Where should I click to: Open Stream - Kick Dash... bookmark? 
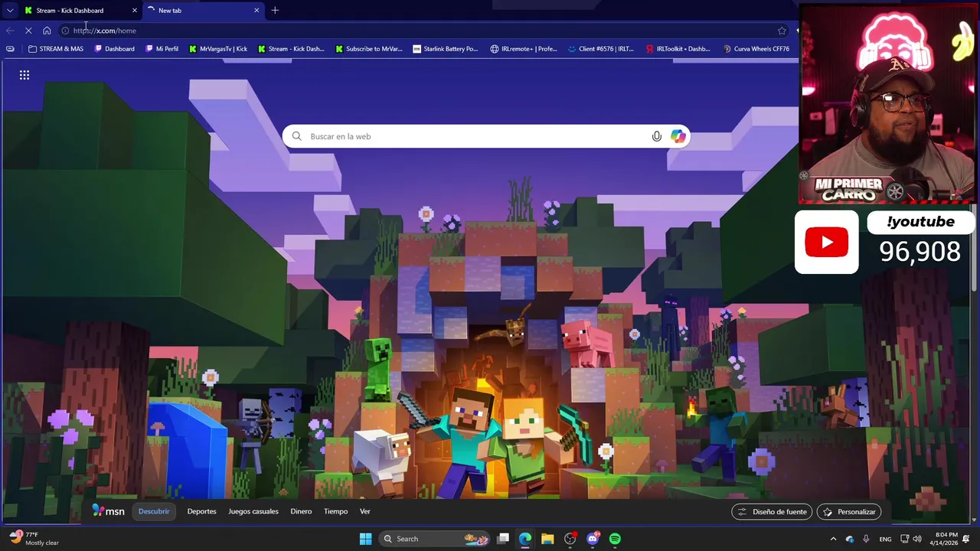tap(291, 49)
